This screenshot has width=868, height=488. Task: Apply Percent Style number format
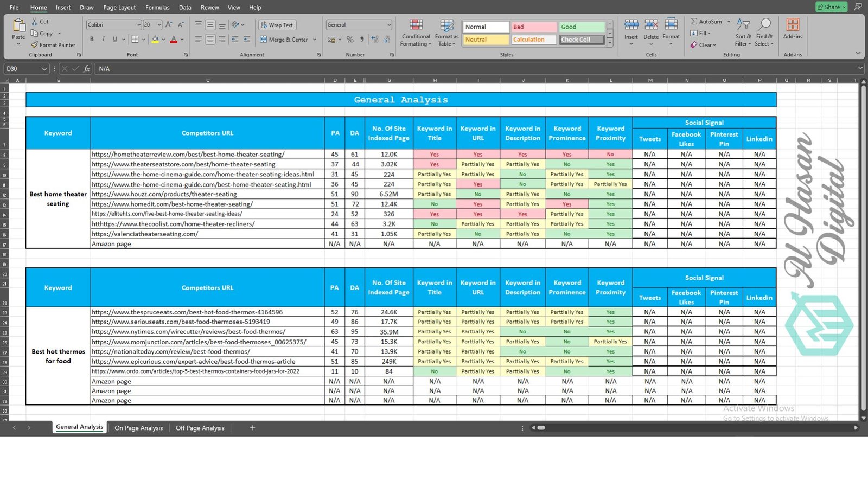pyautogui.click(x=350, y=40)
